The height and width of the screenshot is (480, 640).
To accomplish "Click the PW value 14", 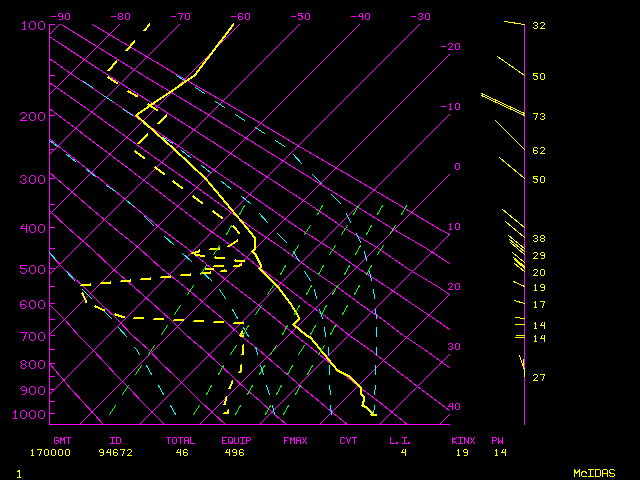I will coord(498,452).
